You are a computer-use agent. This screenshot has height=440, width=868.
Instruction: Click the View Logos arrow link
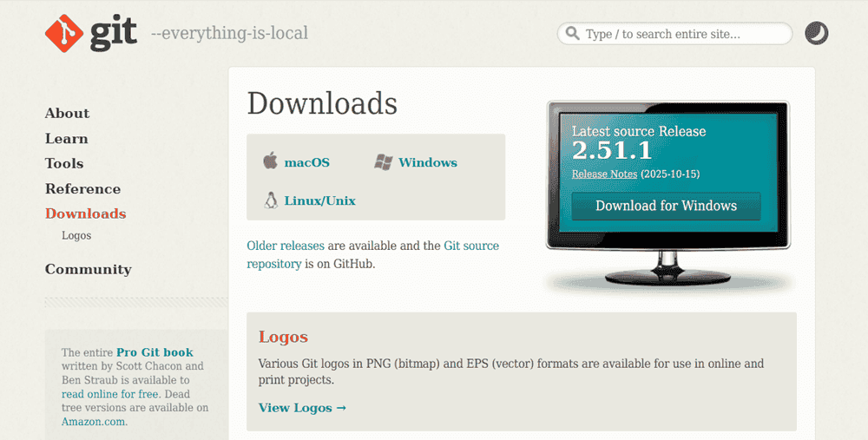(x=302, y=407)
